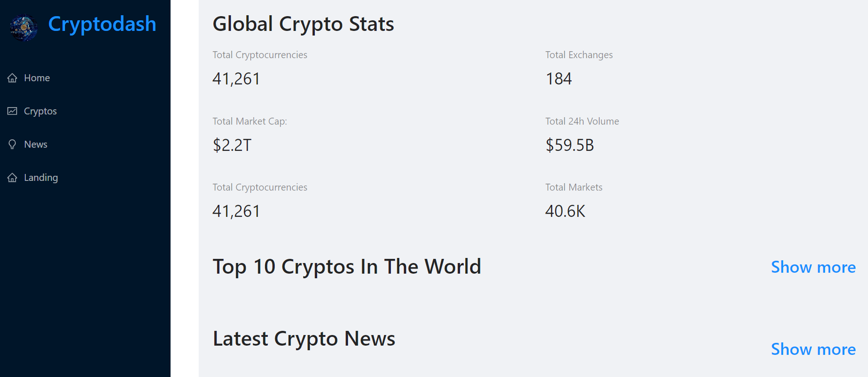Open the Home menu item

coord(85,78)
